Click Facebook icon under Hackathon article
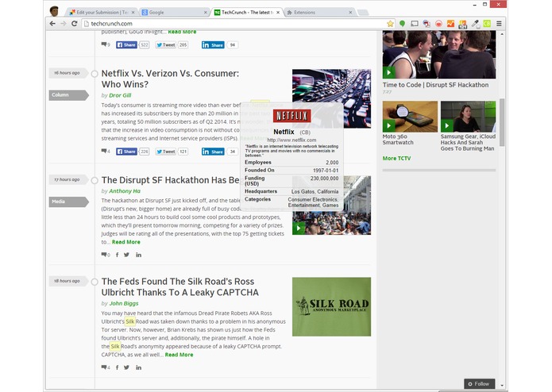Screen dimensions: 552x392 click(x=118, y=255)
